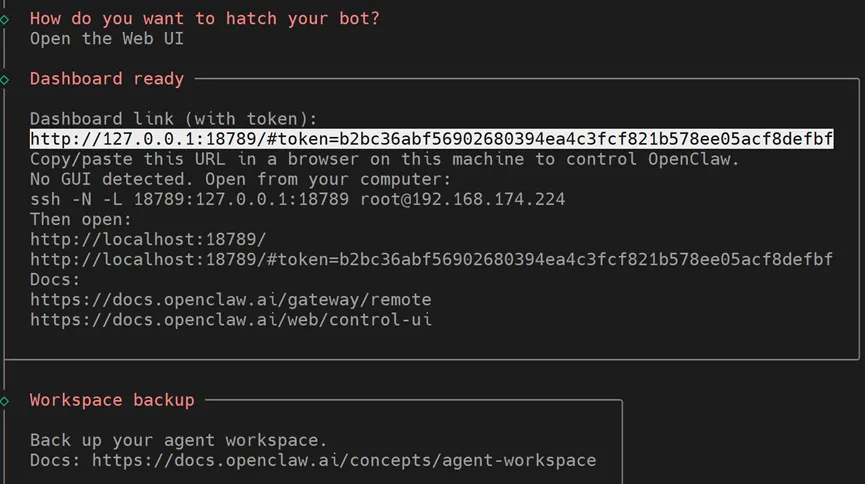Open docs.openclaw.ai/gateway/remote docs link
Screen dimensions: 865x484
click(231, 300)
